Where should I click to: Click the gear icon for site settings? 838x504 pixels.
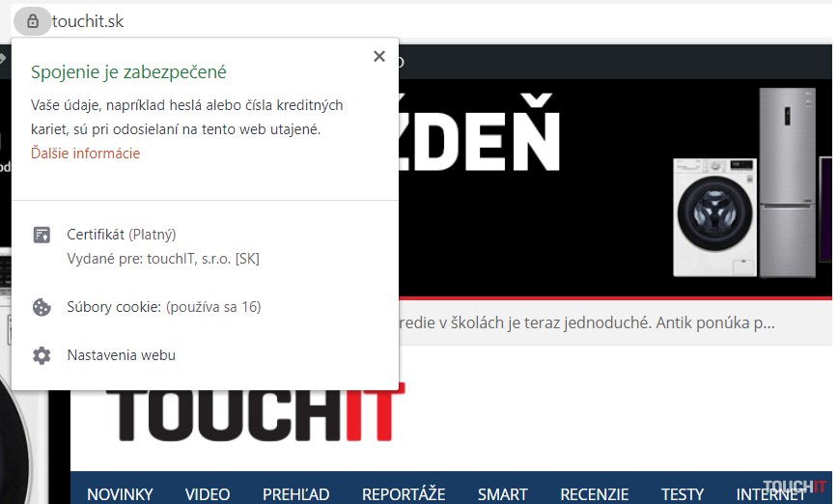point(42,355)
